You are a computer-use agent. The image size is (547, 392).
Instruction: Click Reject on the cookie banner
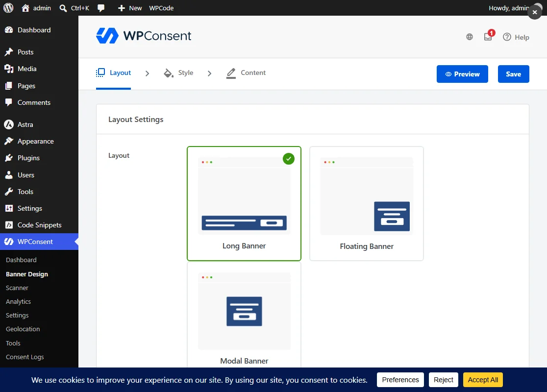pos(444,380)
